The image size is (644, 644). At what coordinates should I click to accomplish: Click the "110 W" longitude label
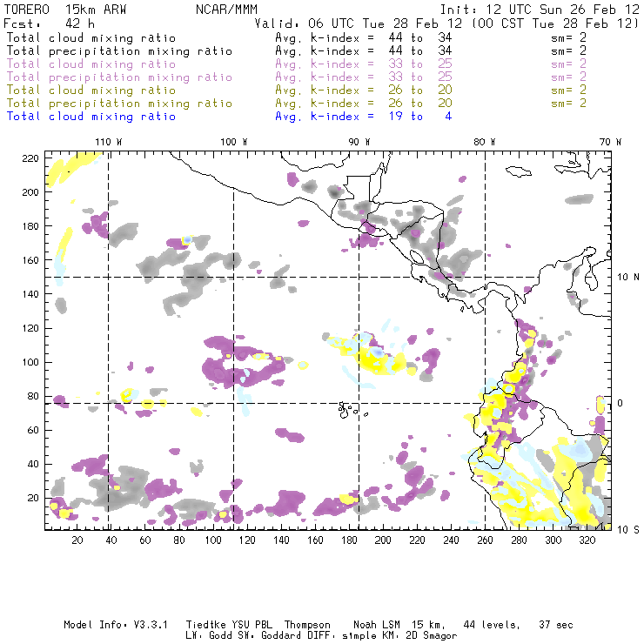tap(109, 142)
